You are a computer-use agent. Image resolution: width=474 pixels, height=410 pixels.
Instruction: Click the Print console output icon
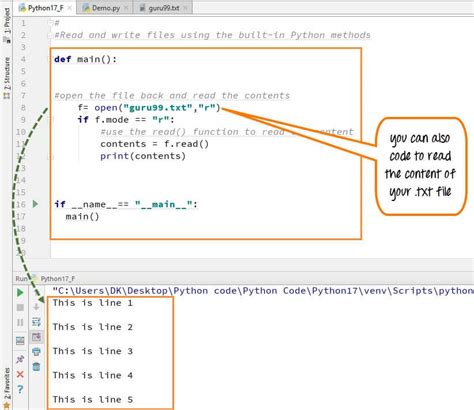(36, 351)
